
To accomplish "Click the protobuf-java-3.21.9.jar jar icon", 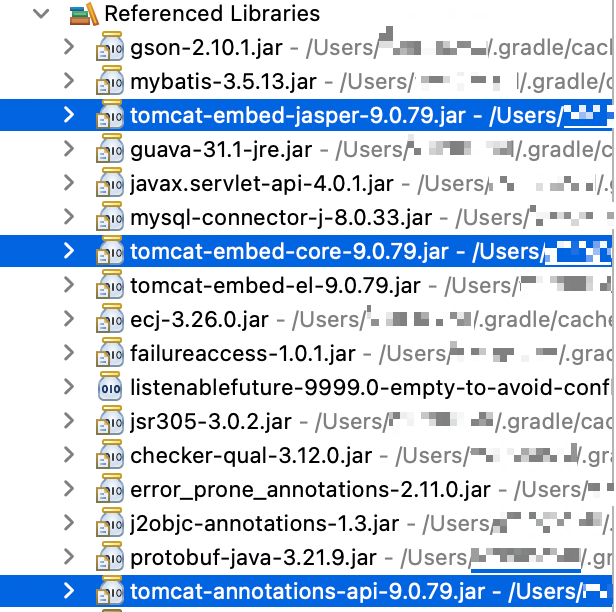I will [110, 556].
